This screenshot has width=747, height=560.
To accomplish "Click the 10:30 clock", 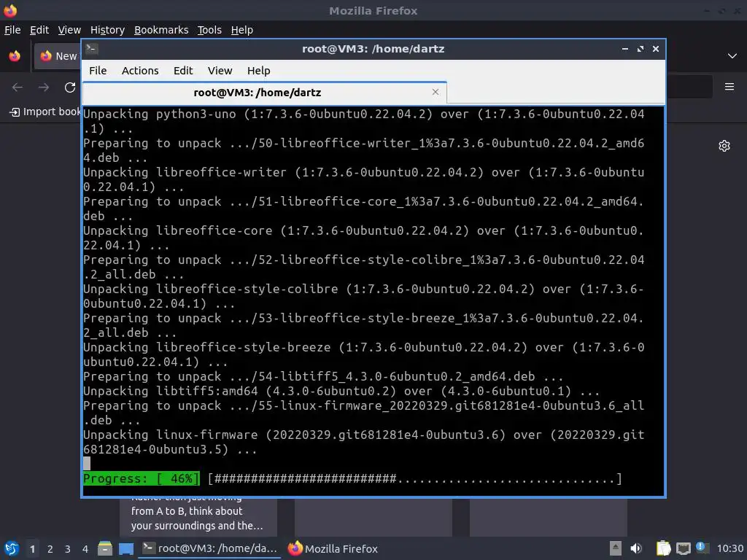I will (729, 548).
